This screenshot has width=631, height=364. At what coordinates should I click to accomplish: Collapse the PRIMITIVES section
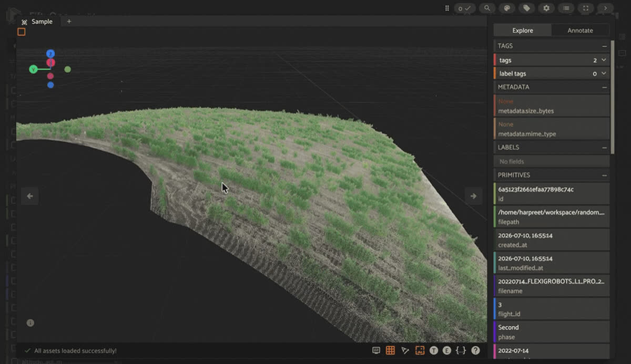(605, 175)
